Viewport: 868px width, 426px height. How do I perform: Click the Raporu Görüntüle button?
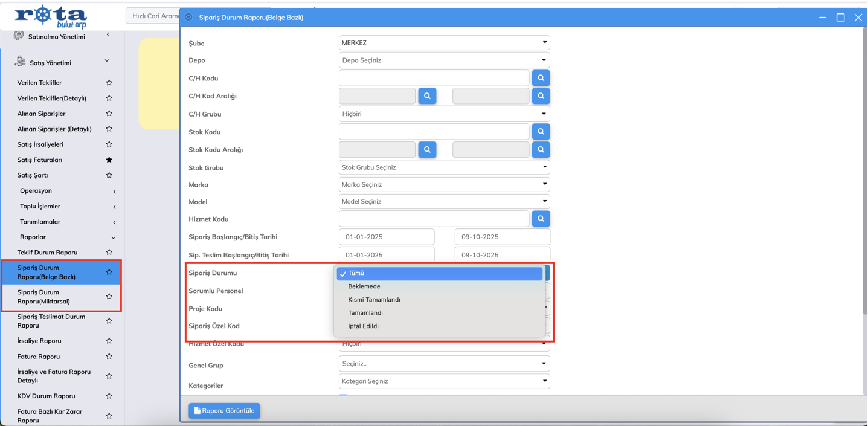[x=224, y=411]
